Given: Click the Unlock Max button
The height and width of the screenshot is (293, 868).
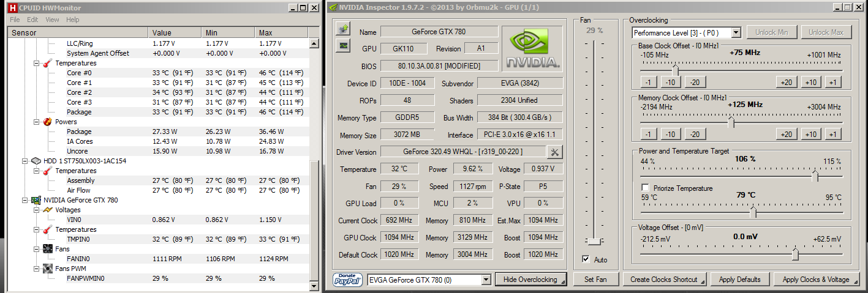Looking at the screenshot, I should 826,32.
